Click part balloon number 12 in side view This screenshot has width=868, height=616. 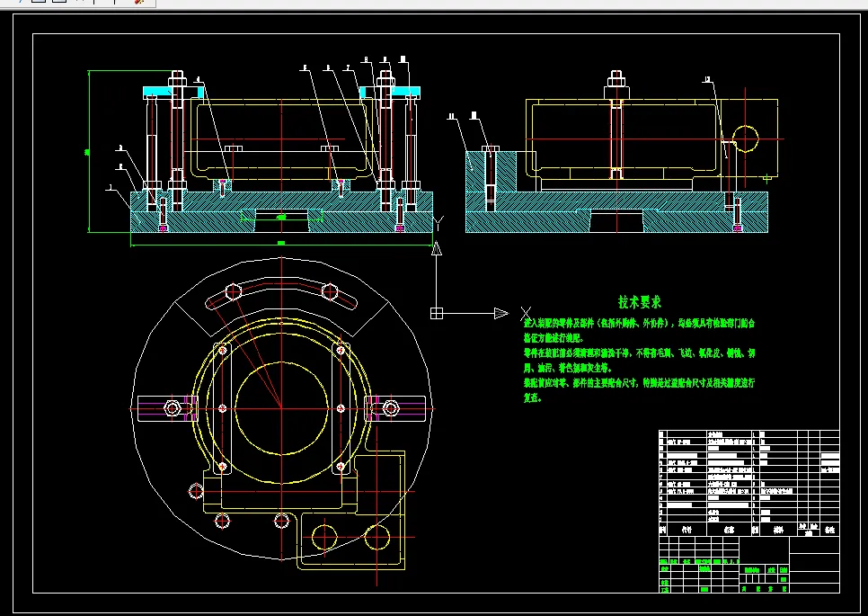(707, 80)
